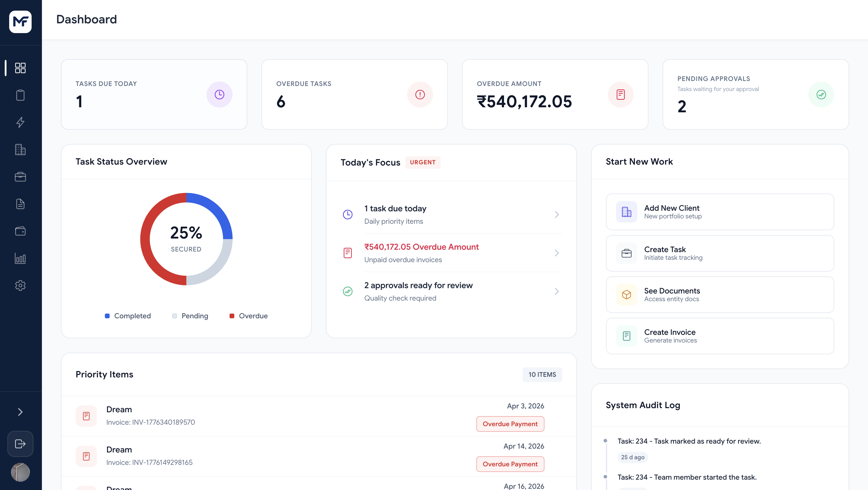
Task: Open audit entry 'Team member started the task'
Action: pos(687,477)
